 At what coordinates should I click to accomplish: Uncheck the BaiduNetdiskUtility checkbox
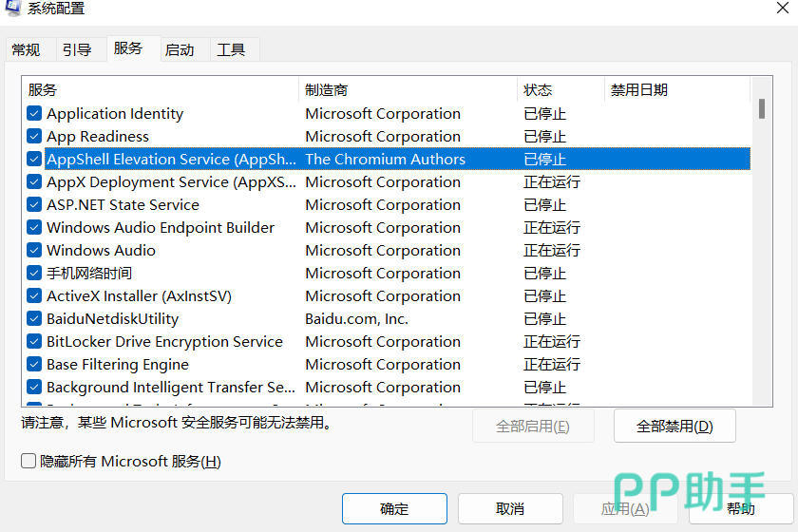[34, 318]
